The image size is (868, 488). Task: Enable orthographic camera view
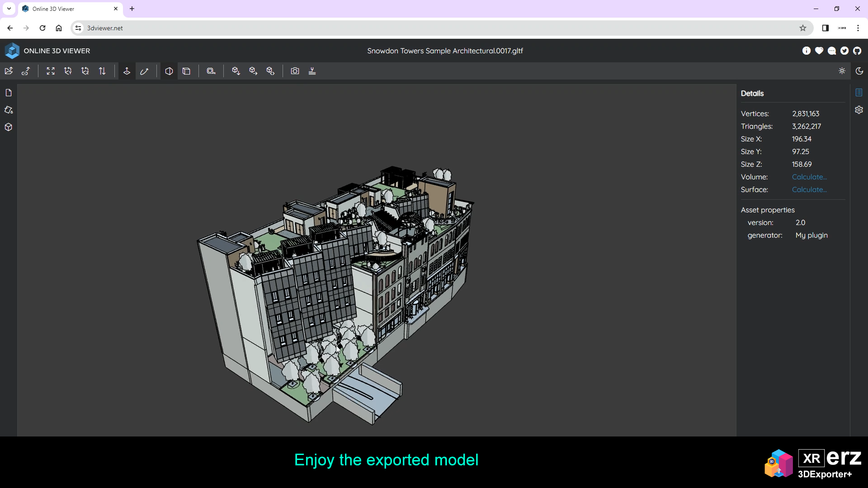[186, 71]
